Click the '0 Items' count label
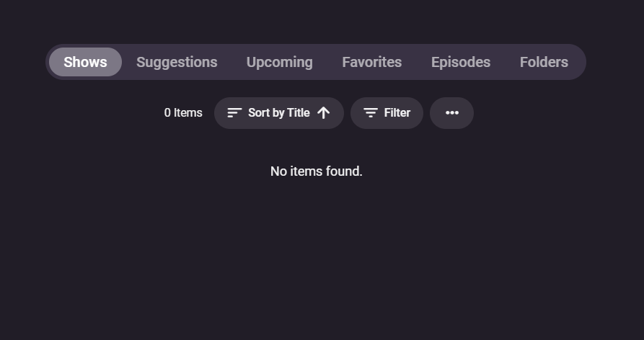The width and height of the screenshot is (644, 340). pyautogui.click(x=183, y=113)
